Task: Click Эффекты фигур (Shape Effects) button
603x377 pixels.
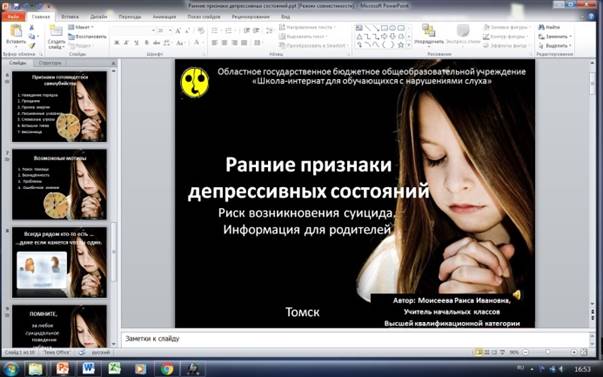Action: coord(505,46)
